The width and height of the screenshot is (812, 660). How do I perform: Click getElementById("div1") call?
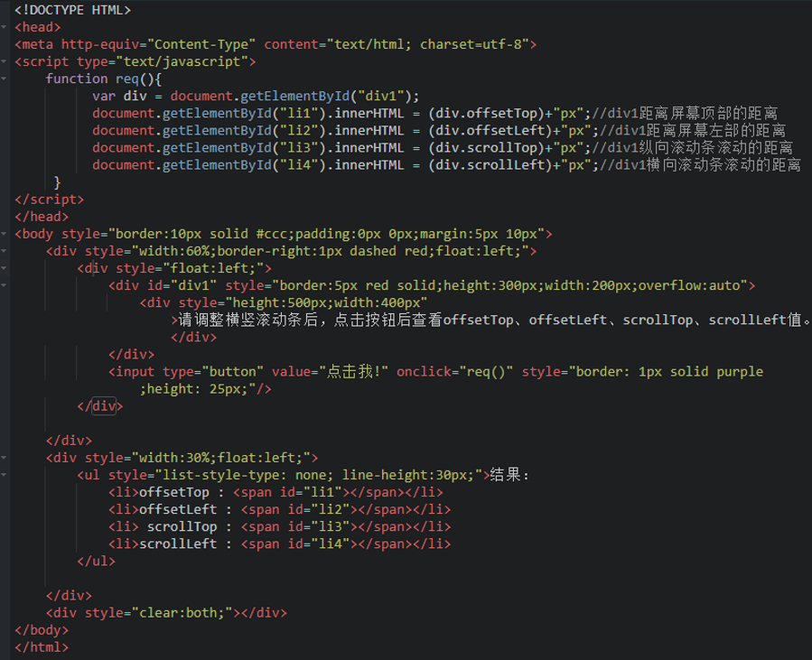click(326, 97)
